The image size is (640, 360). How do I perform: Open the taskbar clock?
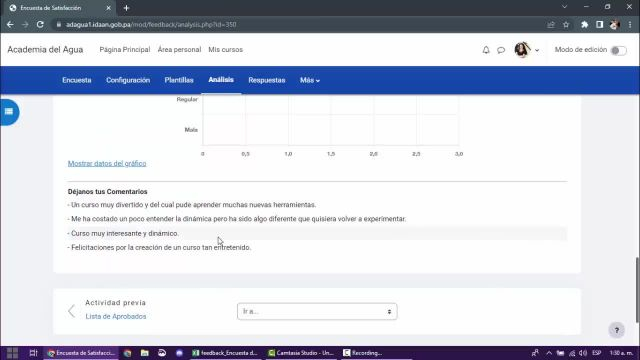[x=621, y=353]
